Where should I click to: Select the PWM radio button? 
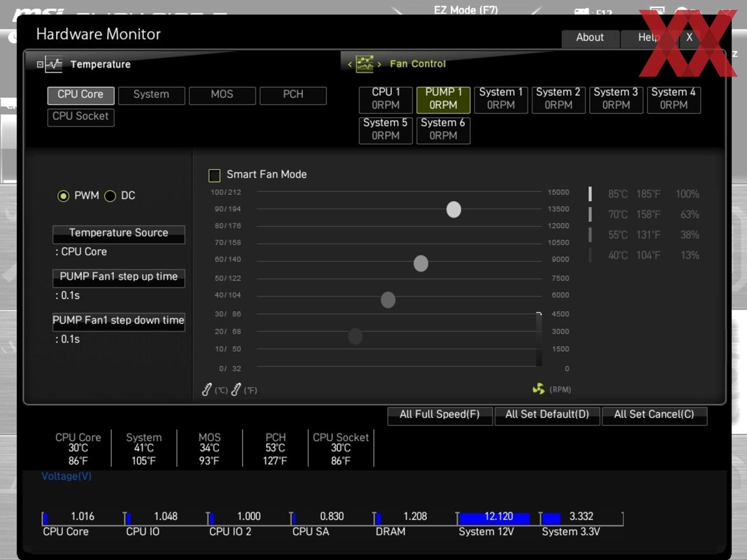tap(63, 196)
